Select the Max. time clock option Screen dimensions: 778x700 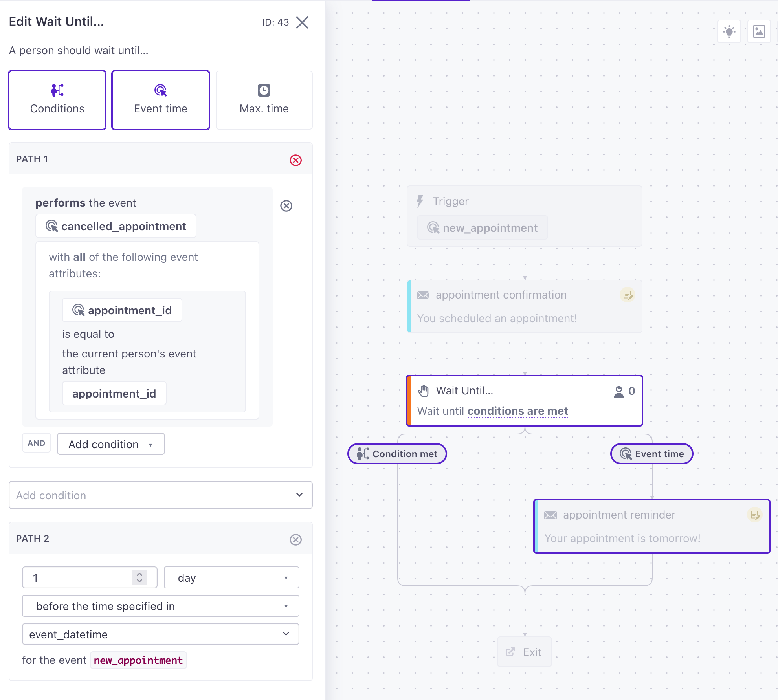[x=264, y=100]
